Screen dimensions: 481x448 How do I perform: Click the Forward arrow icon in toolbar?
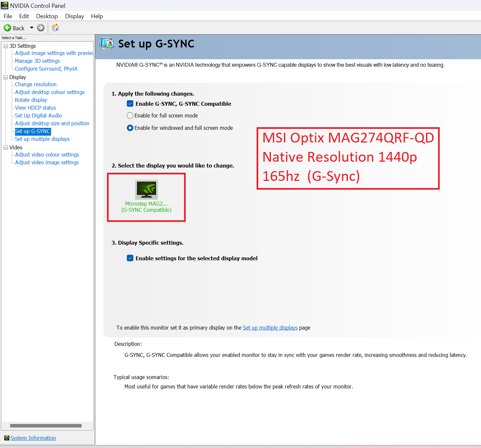point(41,28)
